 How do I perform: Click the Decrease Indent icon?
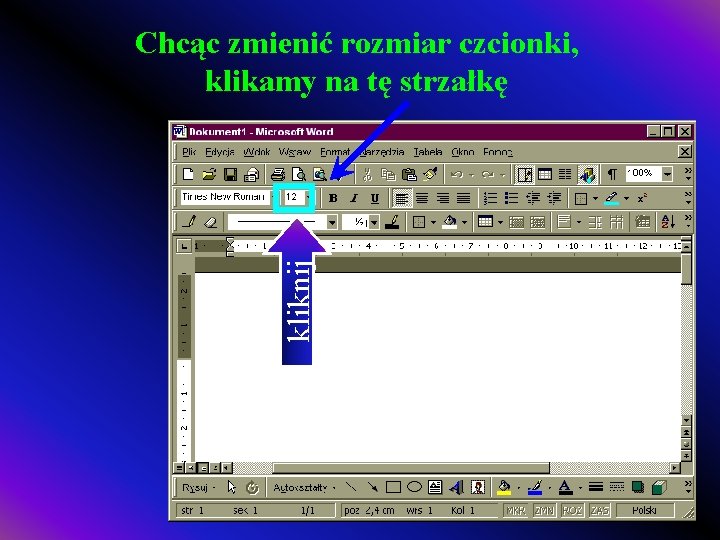[533, 198]
